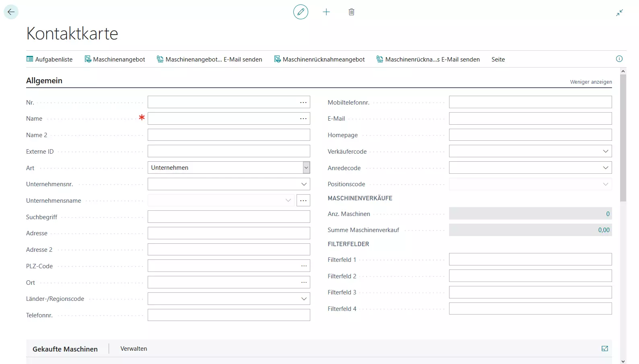Open Gekaufte Maschinen section header
This screenshot has width=639, height=364.
tap(65, 349)
